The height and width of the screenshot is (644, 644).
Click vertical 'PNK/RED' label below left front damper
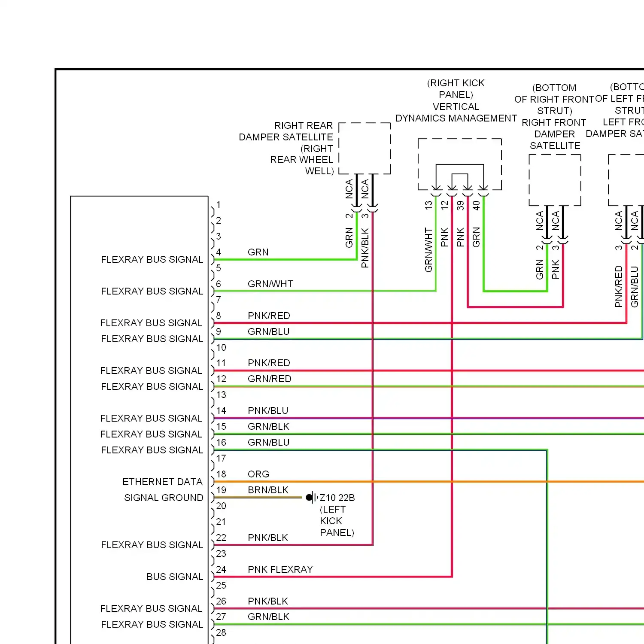(x=619, y=286)
